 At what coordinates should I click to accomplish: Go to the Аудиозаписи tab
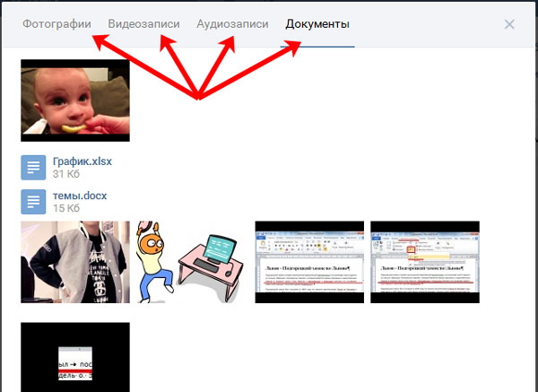(232, 24)
